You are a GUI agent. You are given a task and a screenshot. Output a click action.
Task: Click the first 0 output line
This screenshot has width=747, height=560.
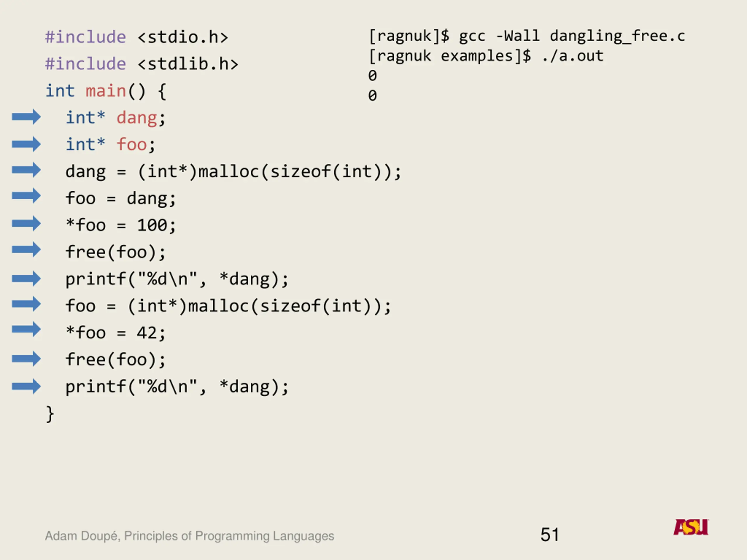[x=373, y=76]
